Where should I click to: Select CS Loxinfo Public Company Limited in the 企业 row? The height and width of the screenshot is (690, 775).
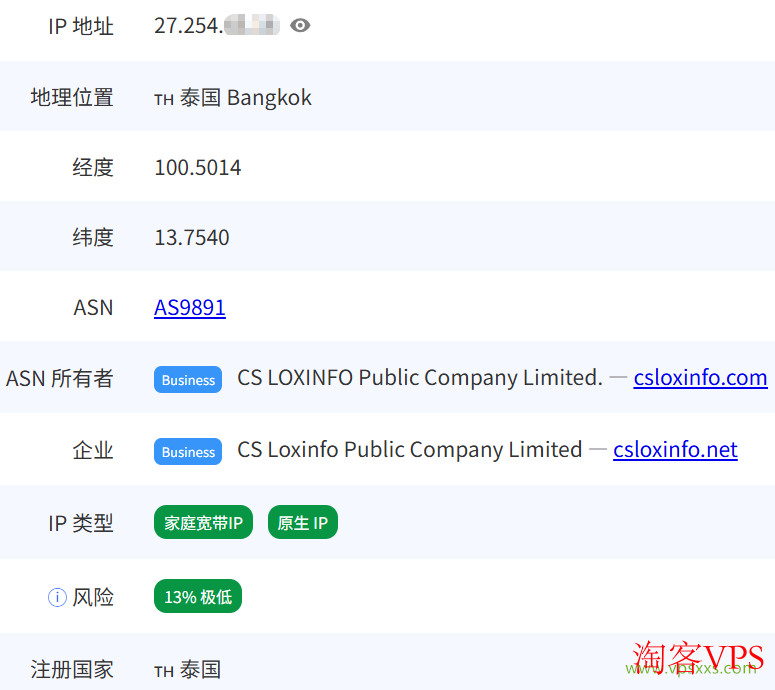coord(410,450)
